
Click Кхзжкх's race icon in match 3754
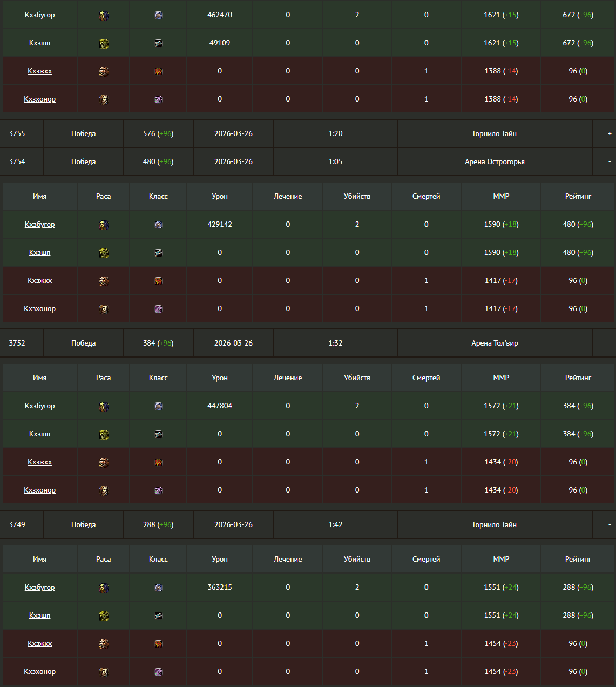pyautogui.click(x=104, y=281)
